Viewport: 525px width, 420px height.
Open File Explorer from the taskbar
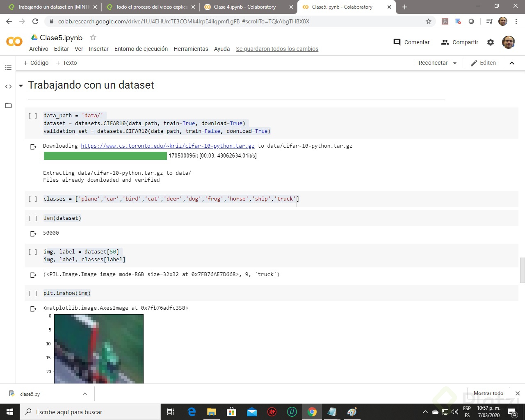tap(212, 412)
